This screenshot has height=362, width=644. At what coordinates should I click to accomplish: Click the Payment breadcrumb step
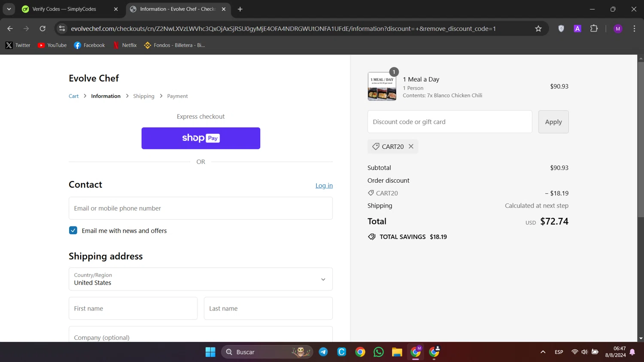click(177, 96)
